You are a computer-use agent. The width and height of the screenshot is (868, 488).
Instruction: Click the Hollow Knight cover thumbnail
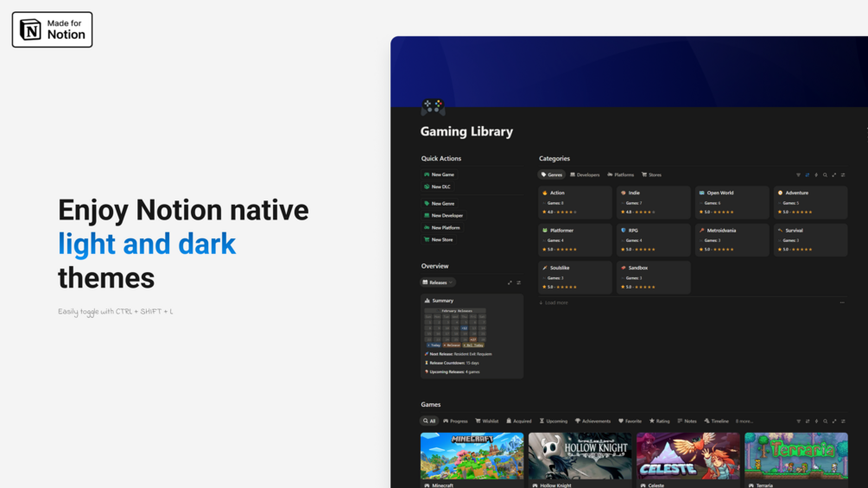coord(580,456)
